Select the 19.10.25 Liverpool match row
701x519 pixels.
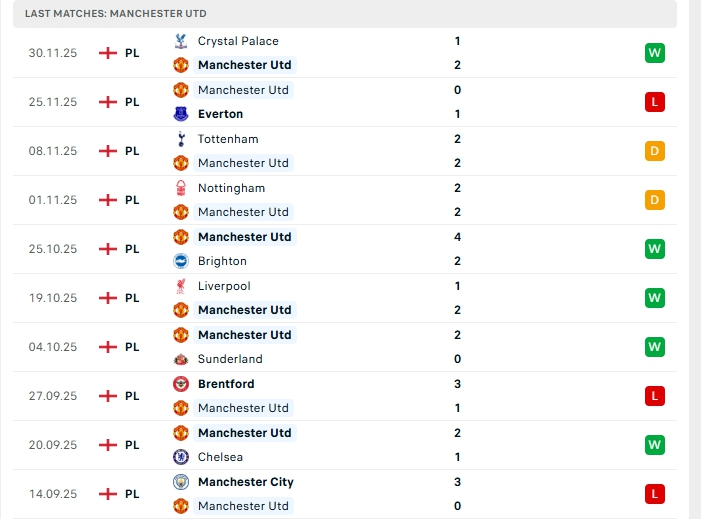coord(350,298)
